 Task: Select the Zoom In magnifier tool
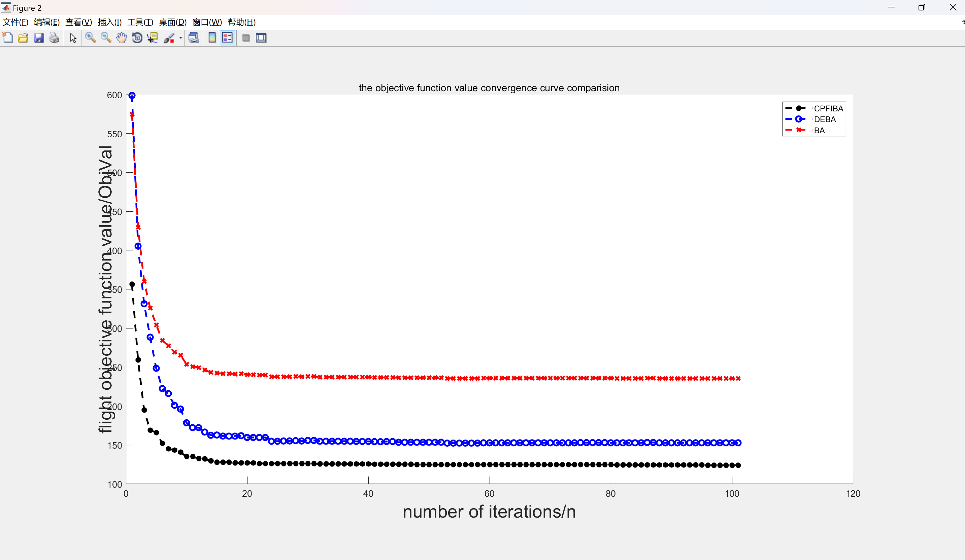tap(90, 38)
